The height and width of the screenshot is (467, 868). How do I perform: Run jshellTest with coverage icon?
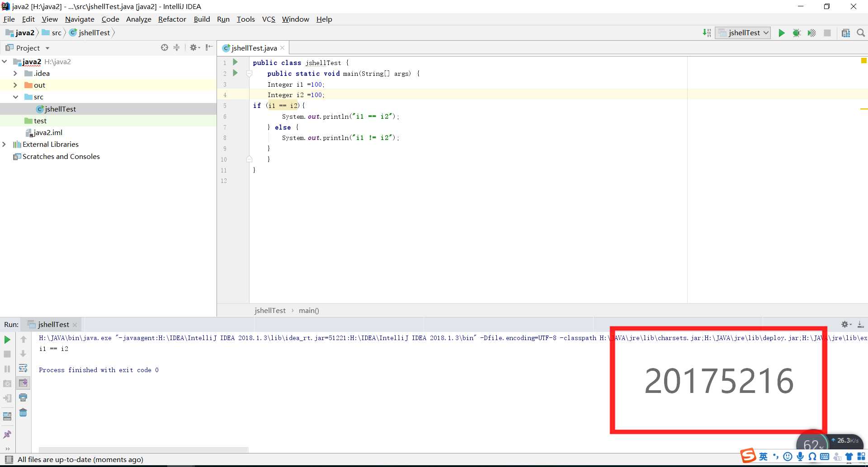coord(811,33)
